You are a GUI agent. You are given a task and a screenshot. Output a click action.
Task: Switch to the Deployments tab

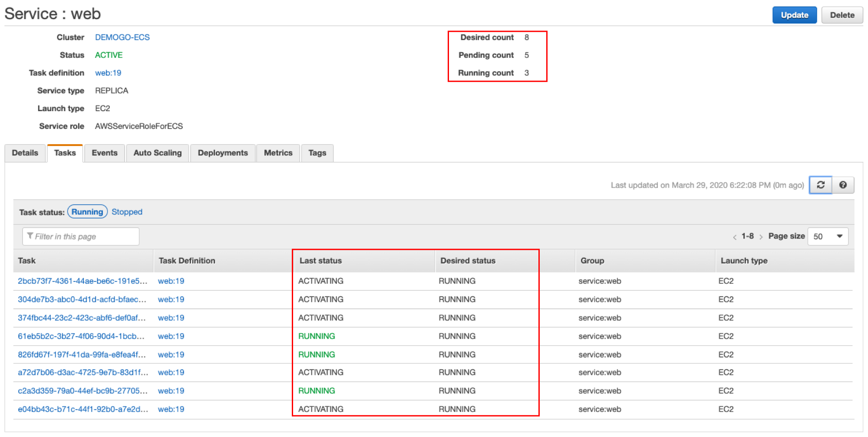click(x=223, y=153)
